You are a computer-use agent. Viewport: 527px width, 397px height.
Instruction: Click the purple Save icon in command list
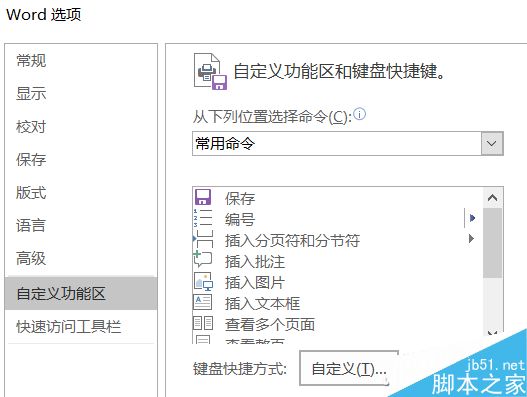pyautogui.click(x=203, y=197)
